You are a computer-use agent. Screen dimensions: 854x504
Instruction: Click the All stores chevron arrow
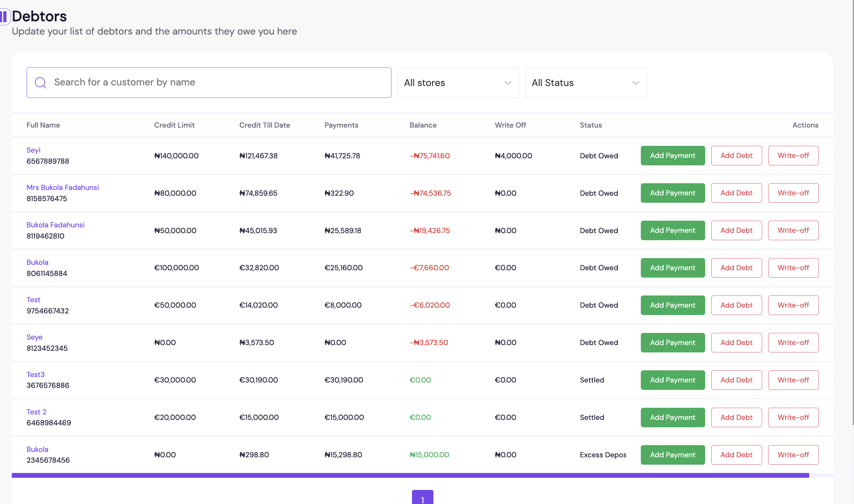click(508, 83)
